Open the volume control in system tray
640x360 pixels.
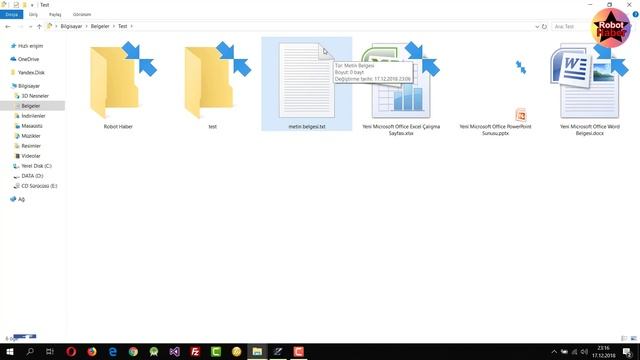pos(584,352)
